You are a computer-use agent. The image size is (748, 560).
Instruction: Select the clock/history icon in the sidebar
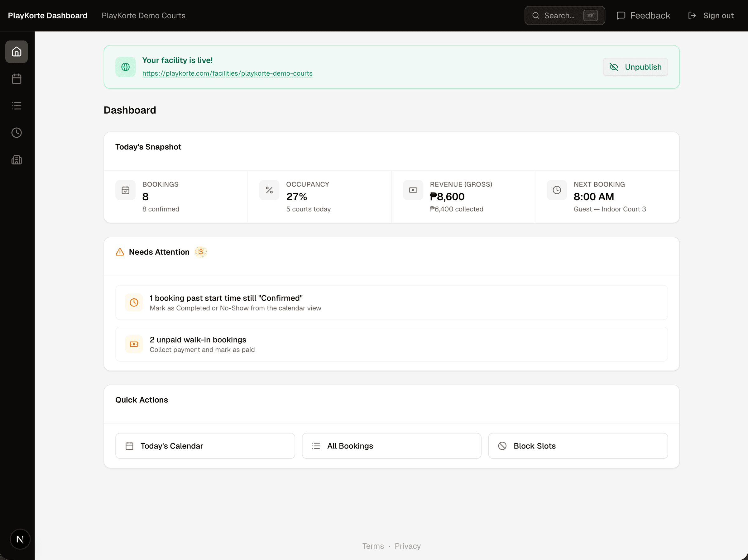tap(16, 132)
